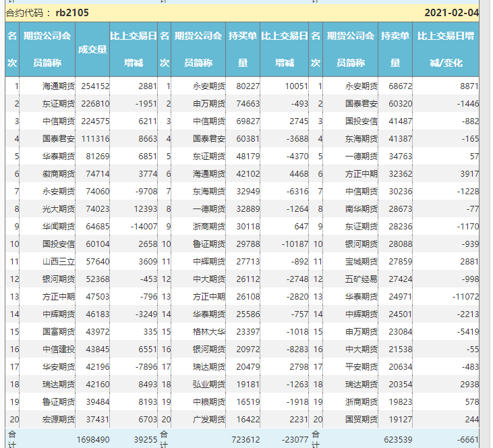The image size is (493, 448).
Task: Click the date 2021-02-04
Action: click(451, 13)
